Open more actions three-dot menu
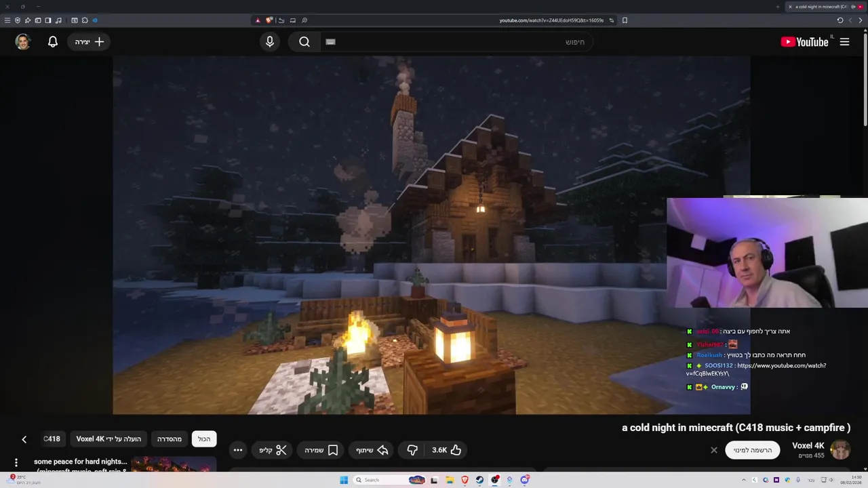The height and width of the screenshot is (488, 868). pos(238,450)
